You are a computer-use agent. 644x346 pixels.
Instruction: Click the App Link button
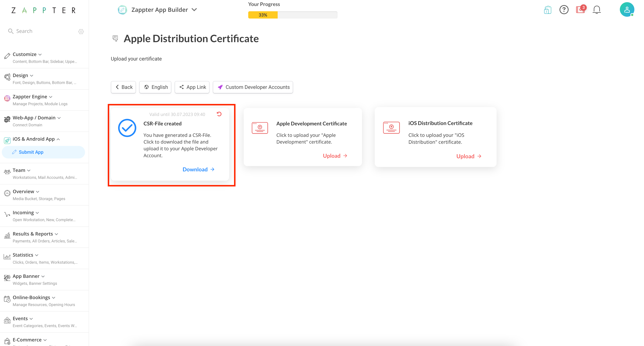click(x=192, y=87)
